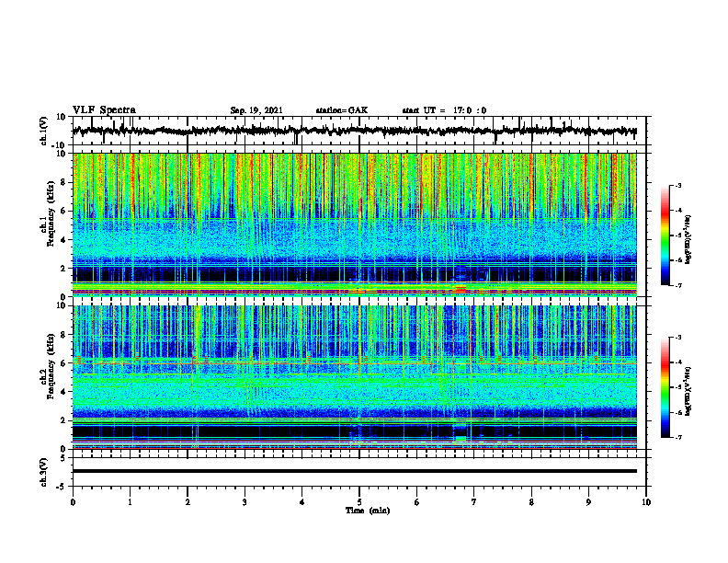Click the "-3" label on ch.2 colorbar
The width and height of the screenshot is (728, 563).
click(677, 338)
